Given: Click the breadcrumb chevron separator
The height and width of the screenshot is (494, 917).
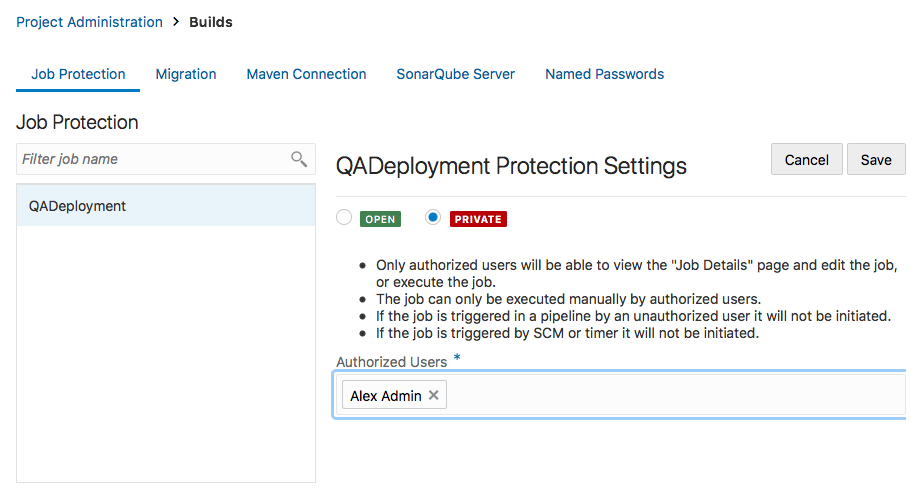Looking at the screenshot, I should [x=176, y=22].
